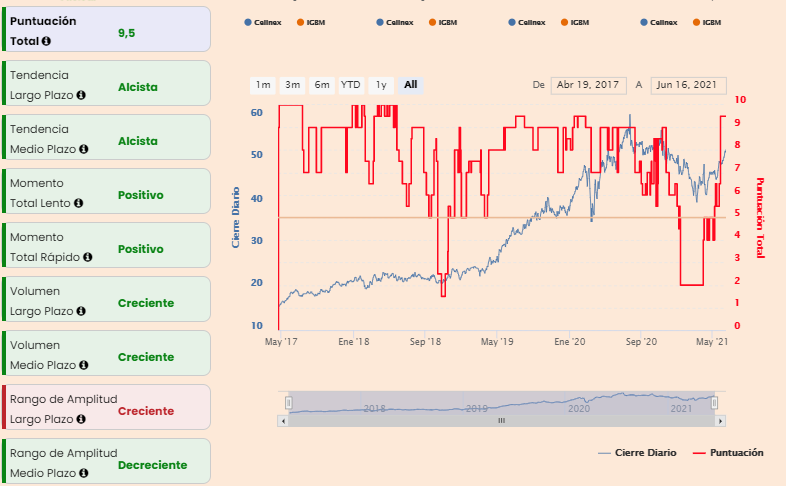Toggle third Cellnex legend item
This screenshot has width=786, height=486.
(x=527, y=23)
